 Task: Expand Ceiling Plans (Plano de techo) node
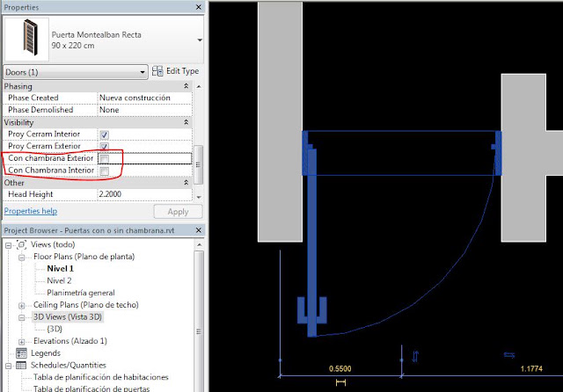point(21,306)
